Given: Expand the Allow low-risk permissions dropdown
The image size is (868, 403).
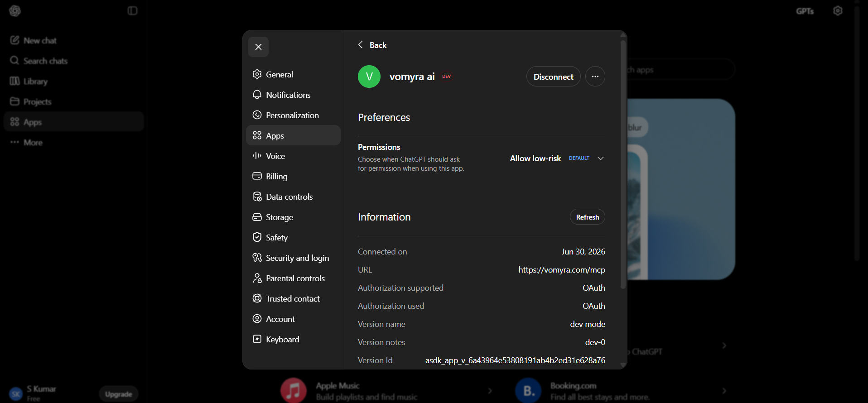Looking at the screenshot, I should (557, 158).
